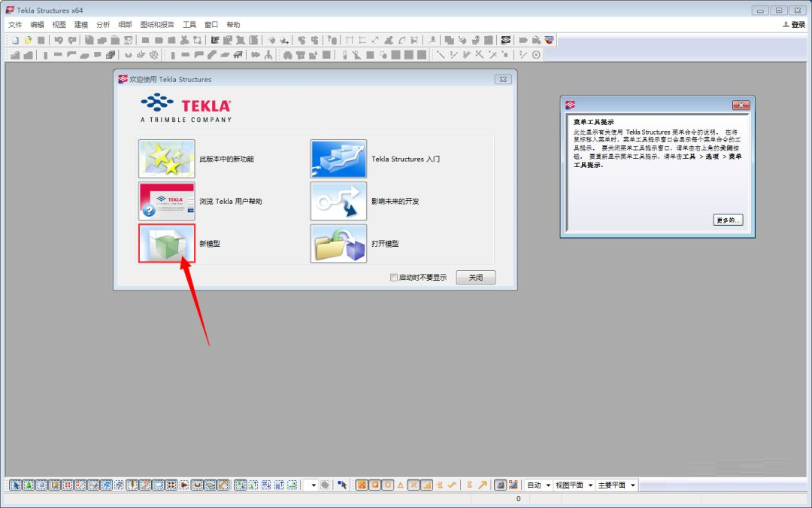Click the Undo arrow icon in top toolbar
This screenshot has width=812, height=508.
(x=59, y=40)
